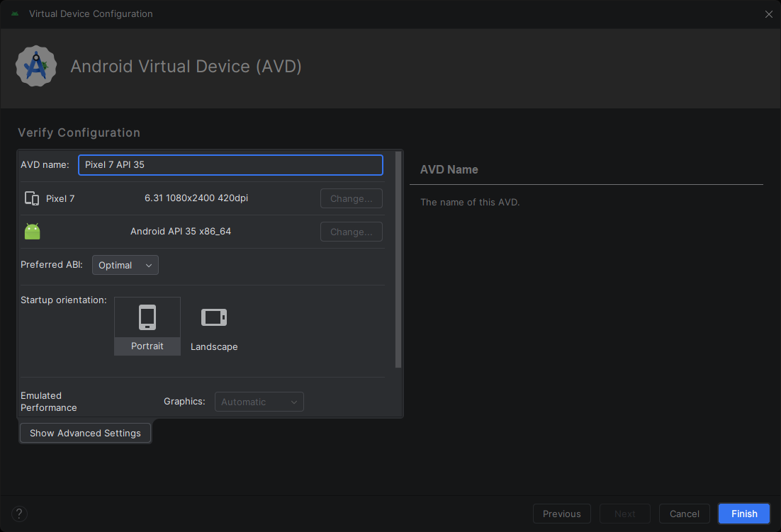Open the help question mark icon

[x=19, y=514]
